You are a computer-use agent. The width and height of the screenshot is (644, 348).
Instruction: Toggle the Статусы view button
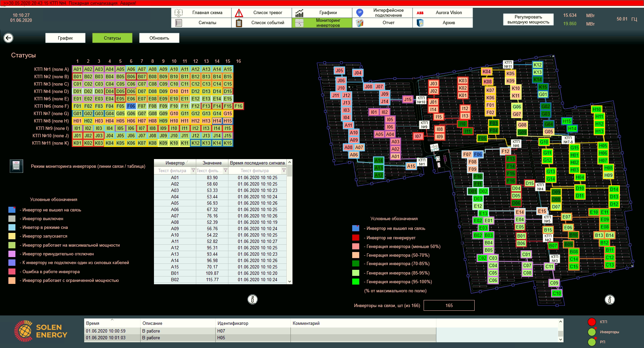(x=112, y=38)
